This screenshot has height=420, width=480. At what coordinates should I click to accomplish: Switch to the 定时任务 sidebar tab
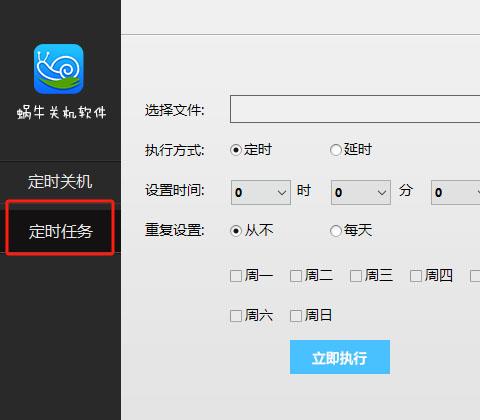point(60,231)
